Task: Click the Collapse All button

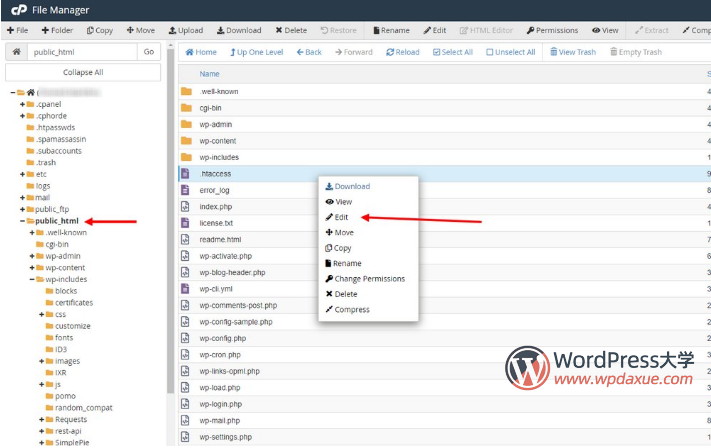Action: coord(85,72)
